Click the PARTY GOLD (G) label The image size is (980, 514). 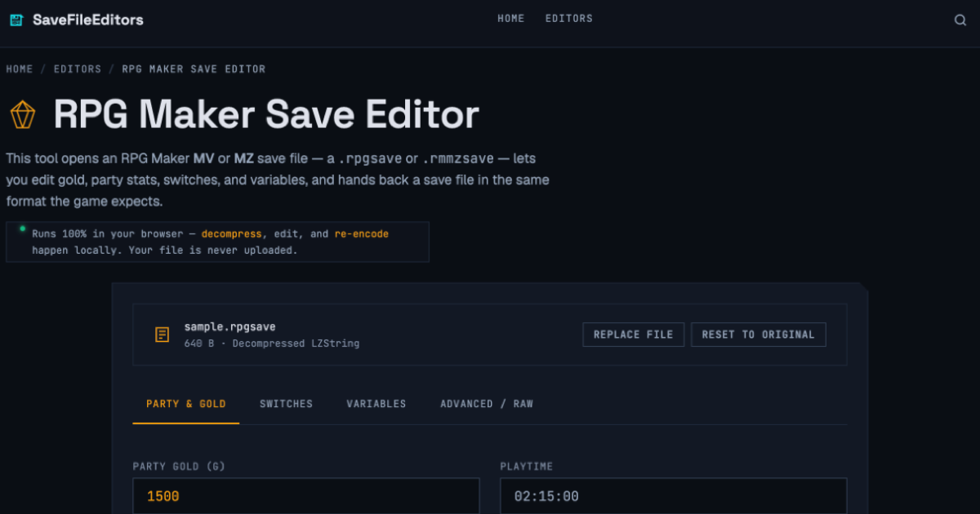(179, 467)
